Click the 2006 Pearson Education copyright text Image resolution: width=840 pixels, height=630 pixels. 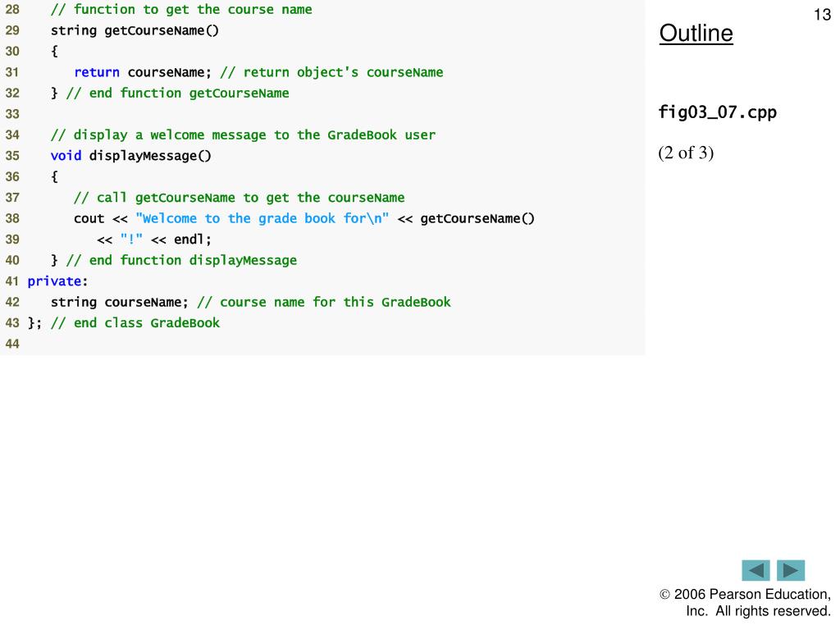(745, 594)
